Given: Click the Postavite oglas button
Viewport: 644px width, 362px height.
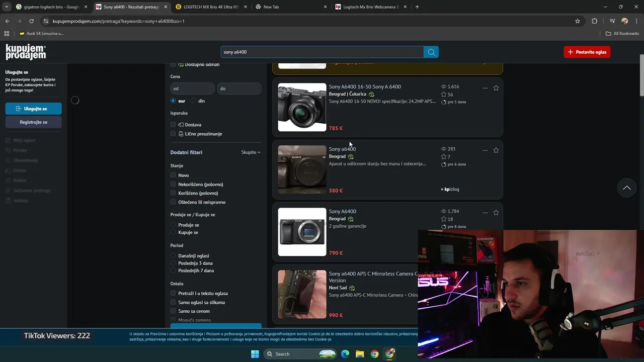Looking at the screenshot, I should point(587,52).
